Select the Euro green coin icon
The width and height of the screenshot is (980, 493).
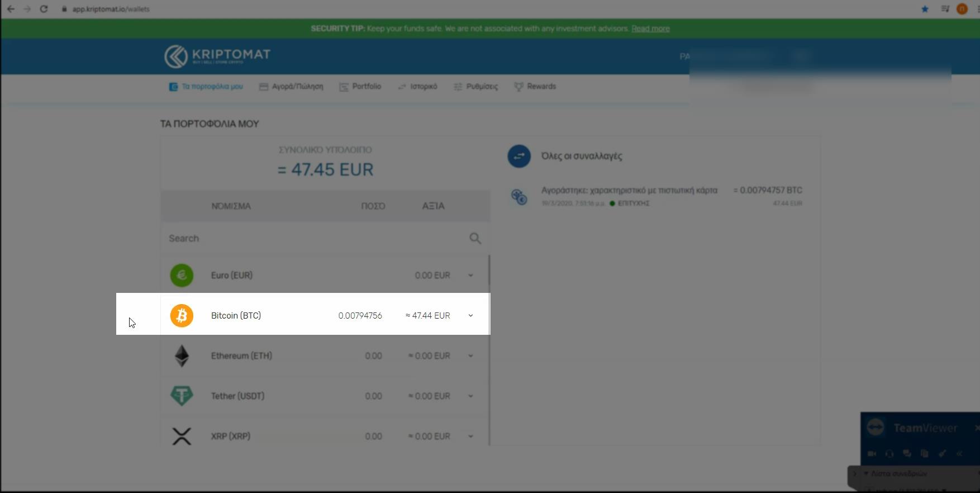[182, 276]
